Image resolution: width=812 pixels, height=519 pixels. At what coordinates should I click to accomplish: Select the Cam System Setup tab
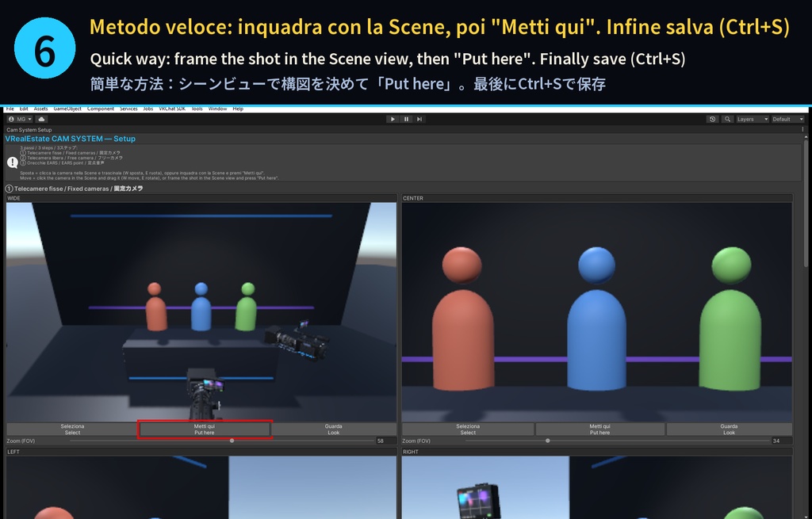click(29, 130)
